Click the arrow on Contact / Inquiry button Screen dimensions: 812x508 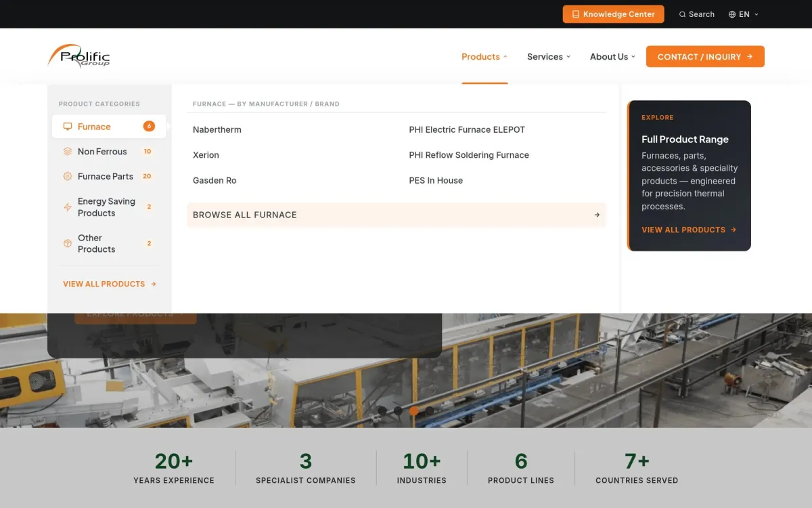[x=750, y=57]
